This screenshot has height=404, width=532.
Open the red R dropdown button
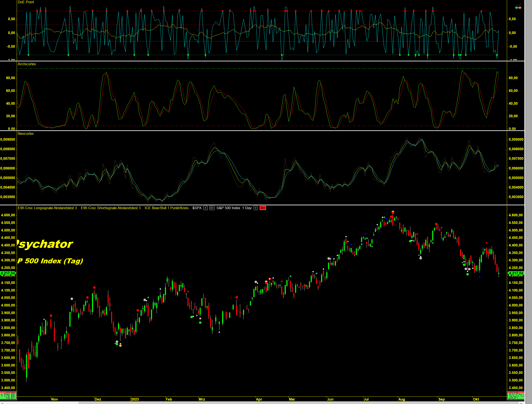coord(263,208)
